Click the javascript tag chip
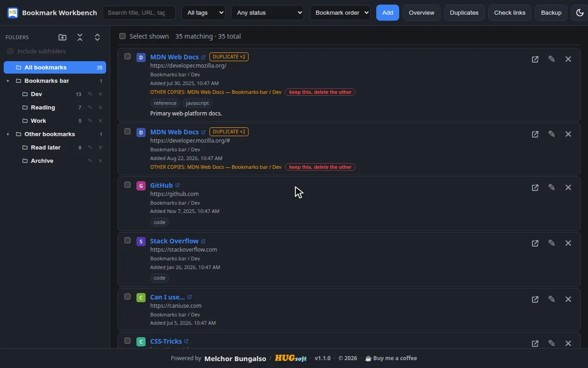 [198, 103]
